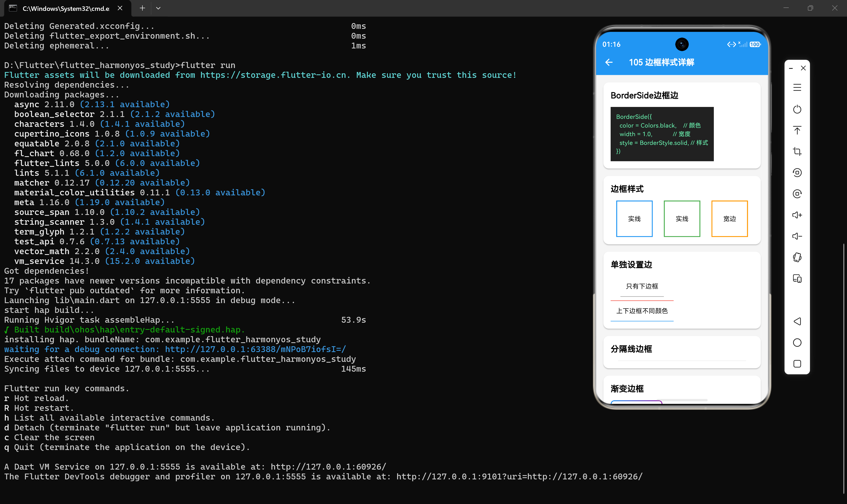Click the shake device icon
The width and height of the screenshot is (847, 504).
point(797,258)
